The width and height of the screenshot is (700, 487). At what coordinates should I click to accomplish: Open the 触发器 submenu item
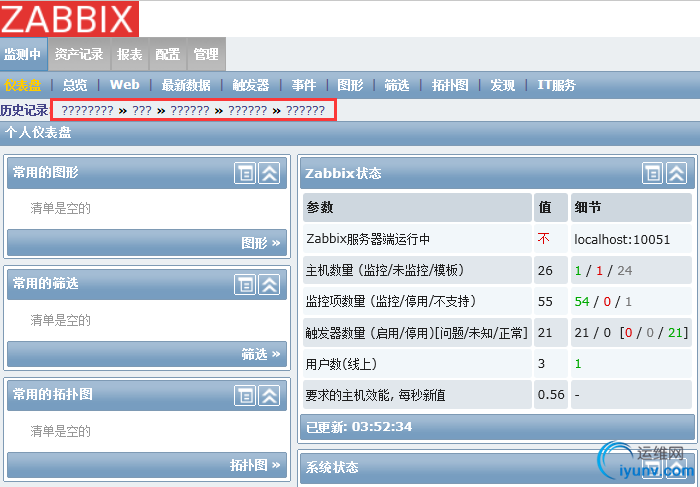tap(251, 85)
